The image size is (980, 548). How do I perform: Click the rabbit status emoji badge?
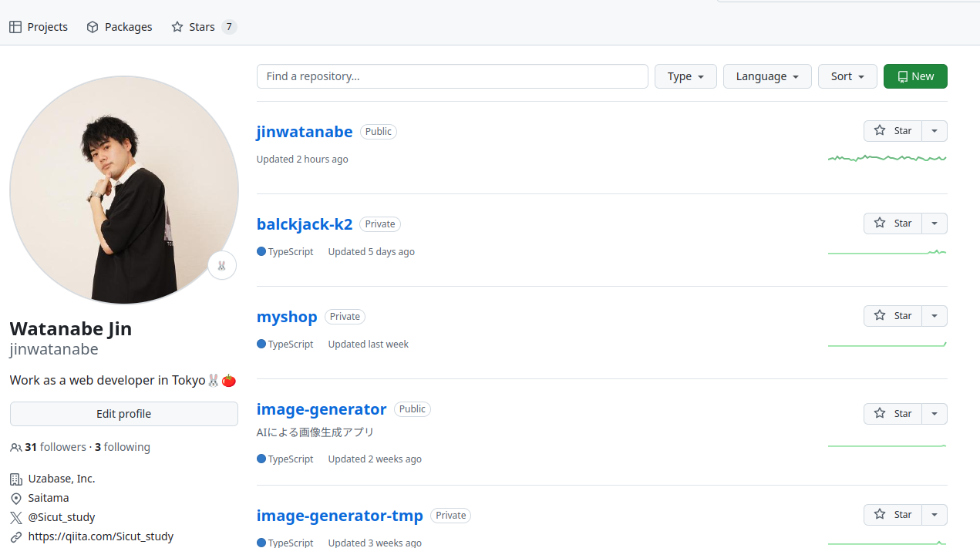222,266
